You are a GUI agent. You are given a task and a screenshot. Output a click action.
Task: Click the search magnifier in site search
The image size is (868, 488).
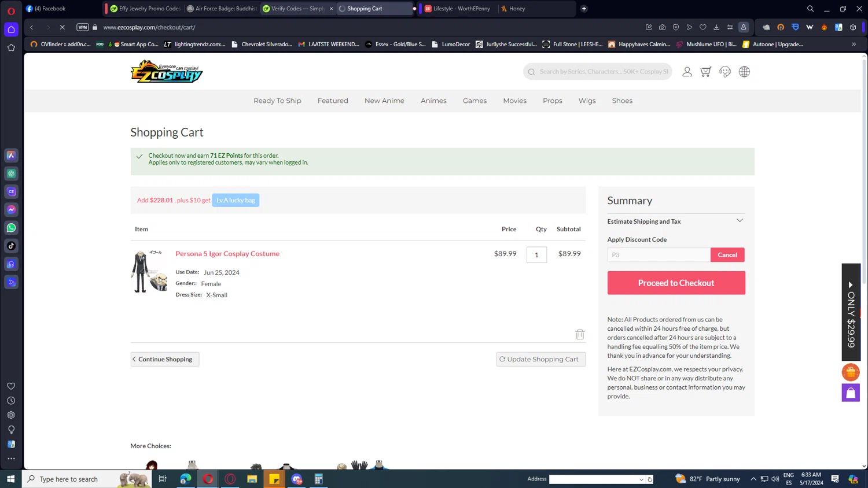click(531, 72)
